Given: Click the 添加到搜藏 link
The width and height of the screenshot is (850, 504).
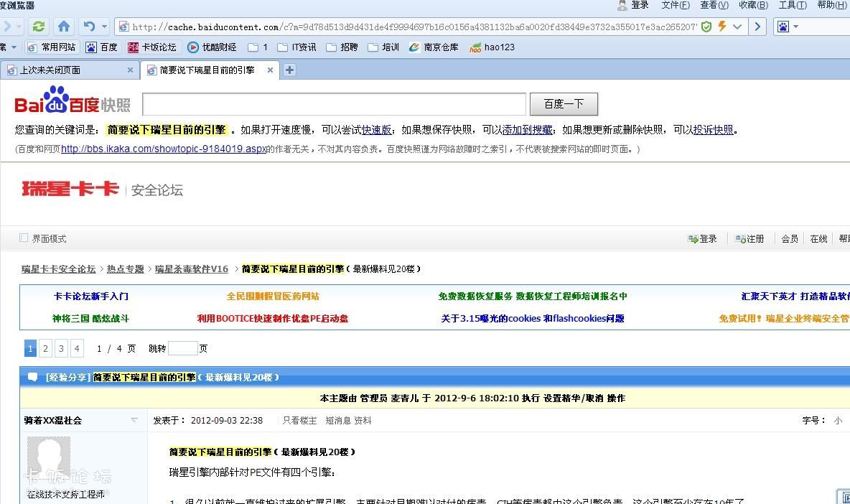Looking at the screenshot, I should point(527,129).
